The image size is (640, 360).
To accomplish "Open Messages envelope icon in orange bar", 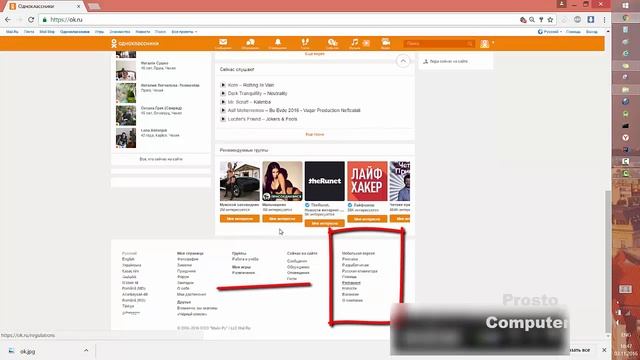I will pos(223,43).
